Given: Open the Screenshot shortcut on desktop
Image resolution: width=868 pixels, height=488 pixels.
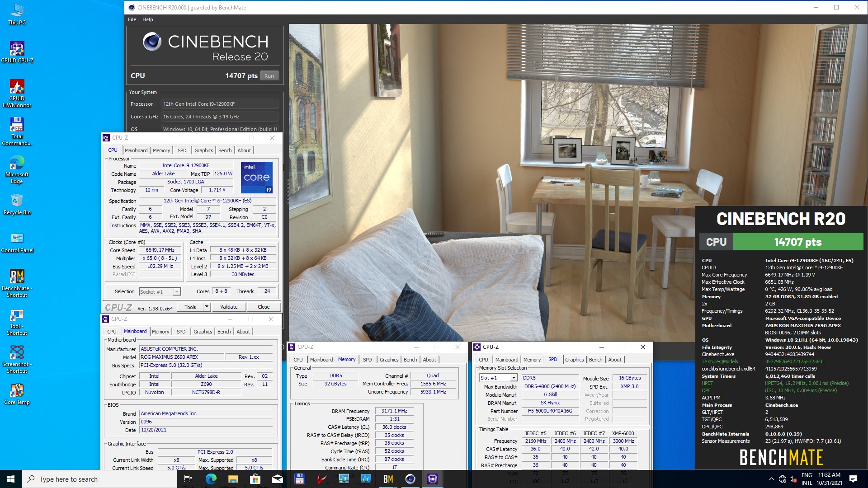Looking at the screenshot, I should 17,359.
